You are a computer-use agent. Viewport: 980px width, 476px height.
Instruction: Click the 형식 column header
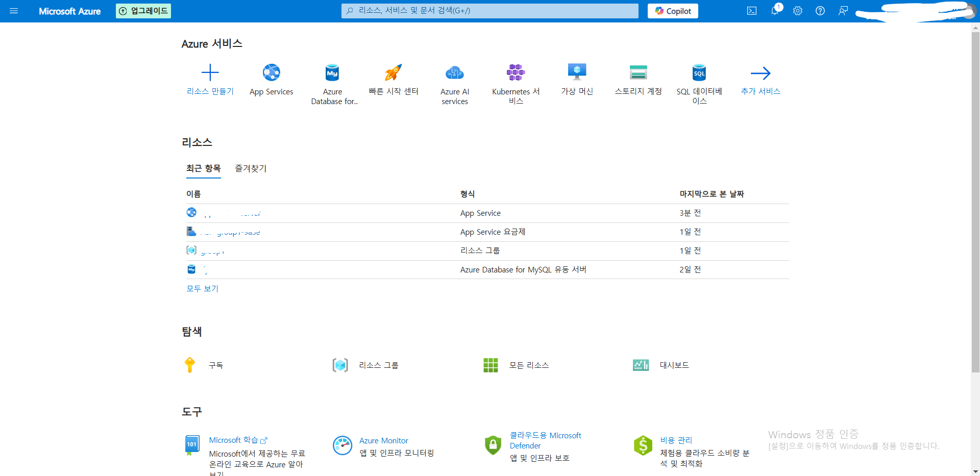click(x=468, y=194)
